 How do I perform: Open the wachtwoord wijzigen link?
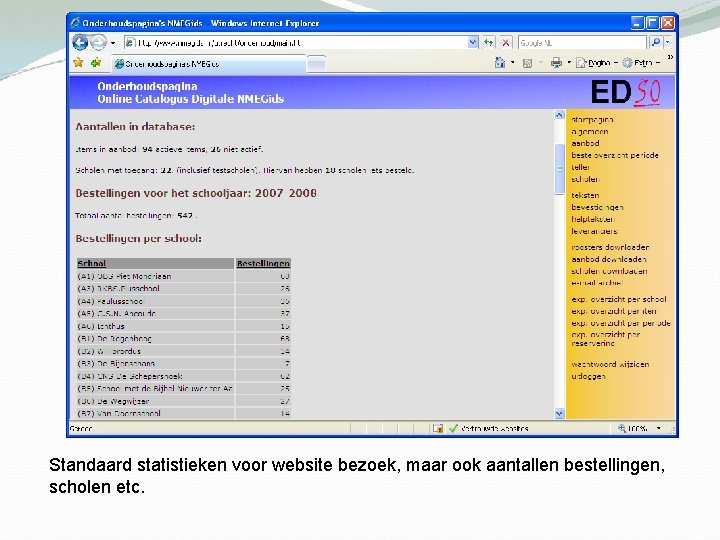[x=610, y=364]
